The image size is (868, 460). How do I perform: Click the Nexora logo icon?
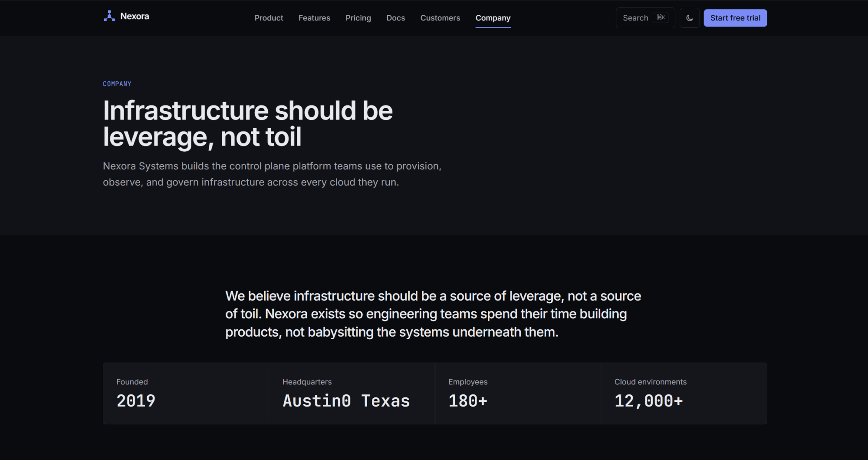point(109,16)
